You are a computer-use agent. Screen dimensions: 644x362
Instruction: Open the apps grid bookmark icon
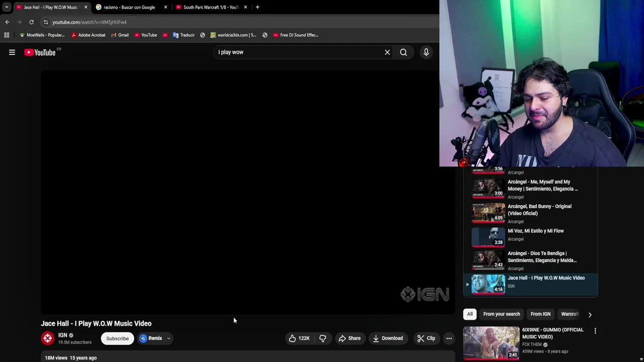[7, 35]
